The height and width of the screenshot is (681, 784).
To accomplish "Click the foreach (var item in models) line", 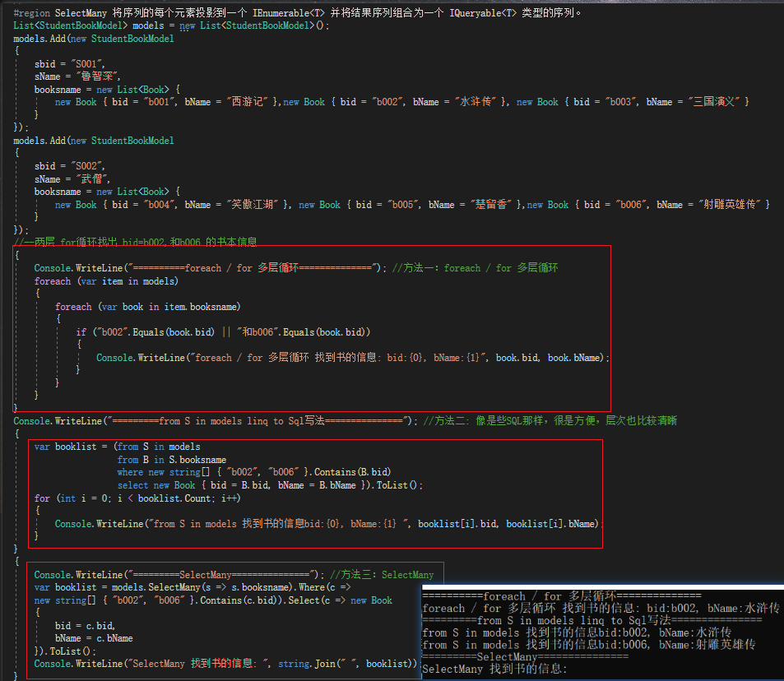I will [x=106, y=281].
